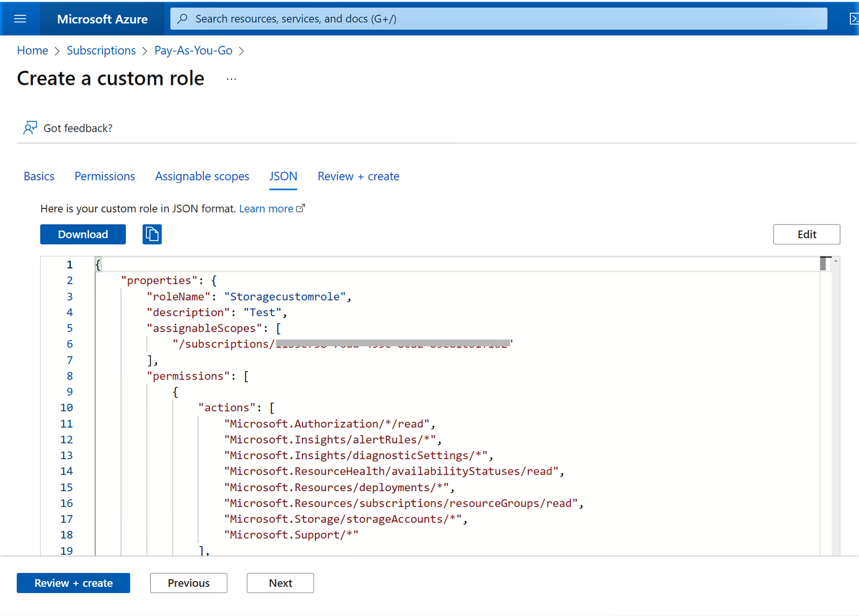Screen dimensions: 859x616
Task: Go back with the Previous button
Action: coord(188,583)
